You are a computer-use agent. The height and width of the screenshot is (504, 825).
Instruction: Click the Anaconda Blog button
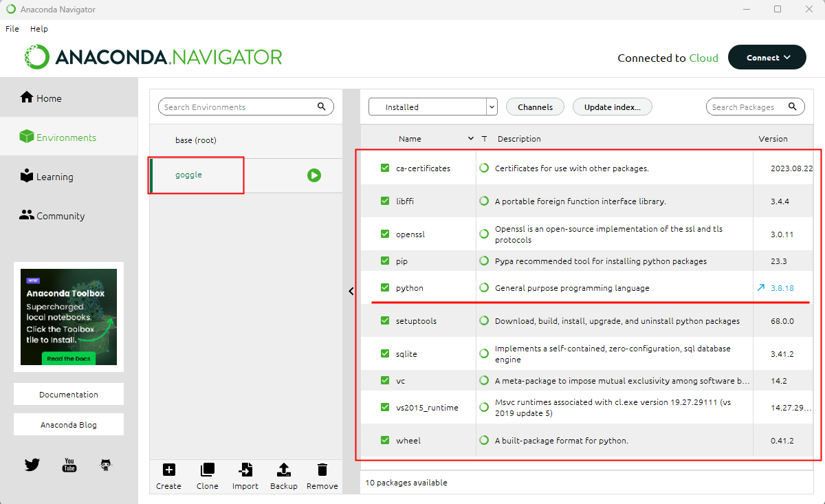click(x=69, y=424)
